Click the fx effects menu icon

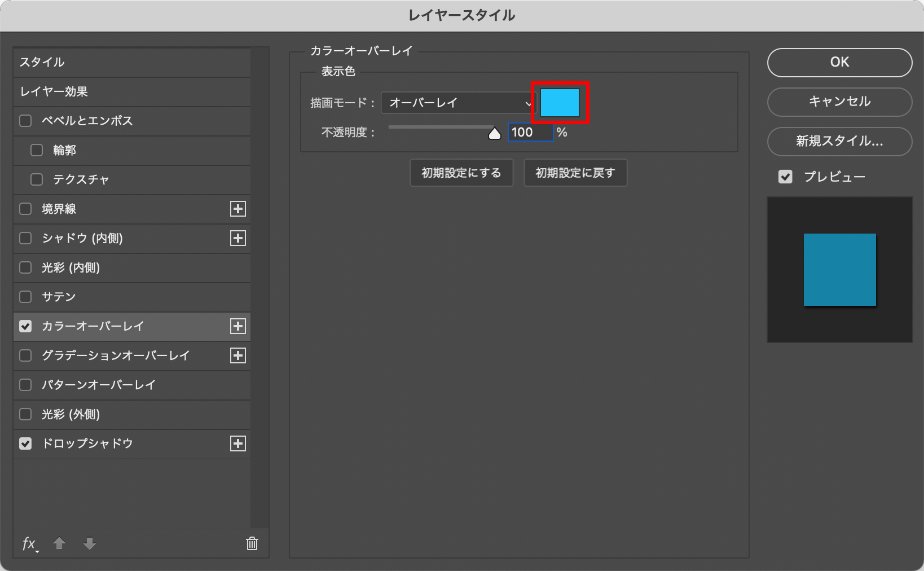pos(29,543)
